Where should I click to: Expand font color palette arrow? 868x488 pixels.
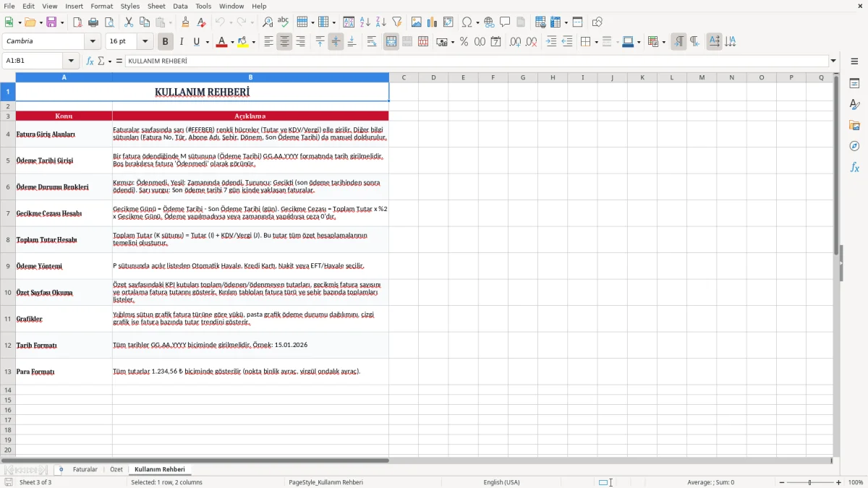click(231, 42)
